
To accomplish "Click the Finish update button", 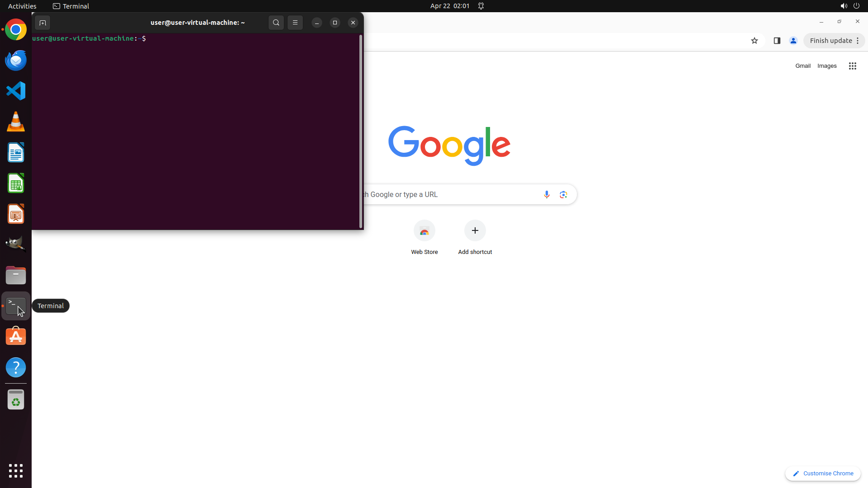I will [830, 41].
